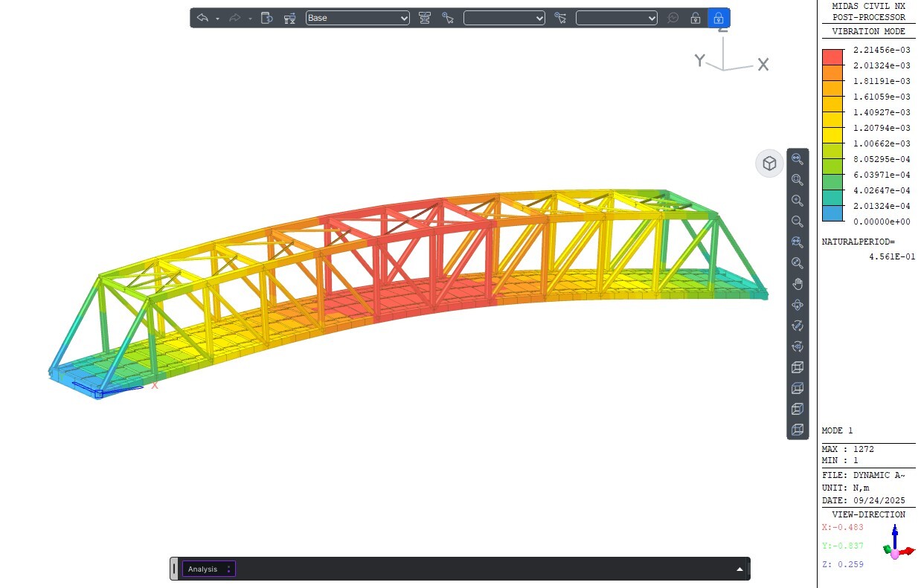This screenshot has height=588, width=921.
Task: Click the DATE: 09/24/2025 entry
Action: 863,500
